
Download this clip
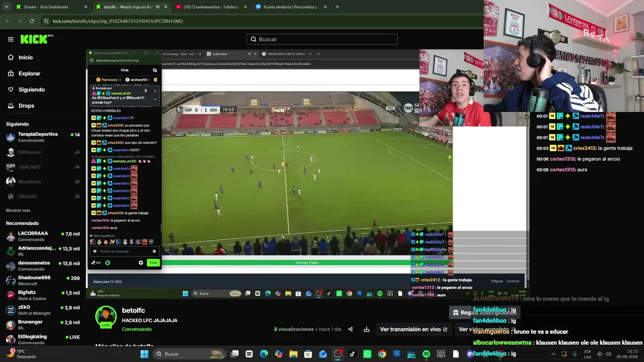(367, 329)
